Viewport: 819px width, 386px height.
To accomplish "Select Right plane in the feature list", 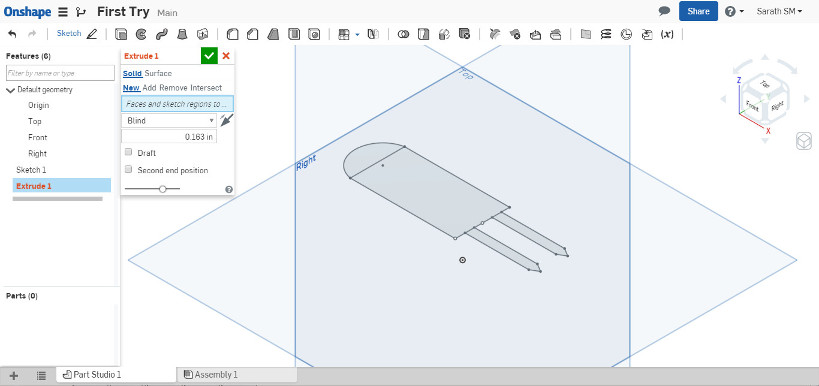I will 38,154.
